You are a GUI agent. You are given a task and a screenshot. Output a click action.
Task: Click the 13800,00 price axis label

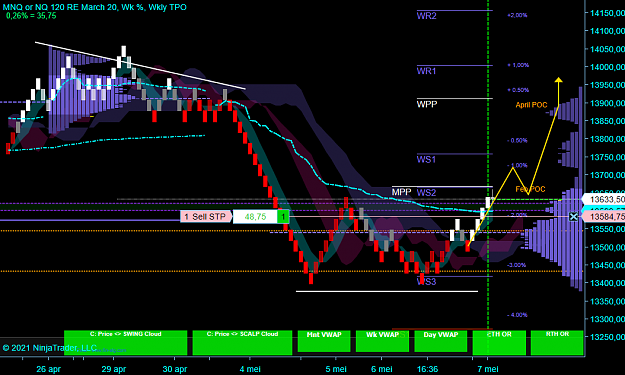[607, 139]
